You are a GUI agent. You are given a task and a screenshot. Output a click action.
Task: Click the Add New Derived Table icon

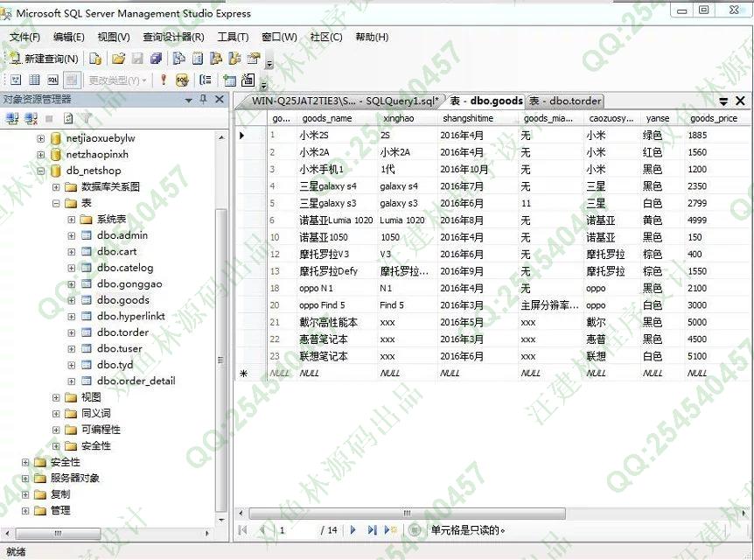(248, 80)
